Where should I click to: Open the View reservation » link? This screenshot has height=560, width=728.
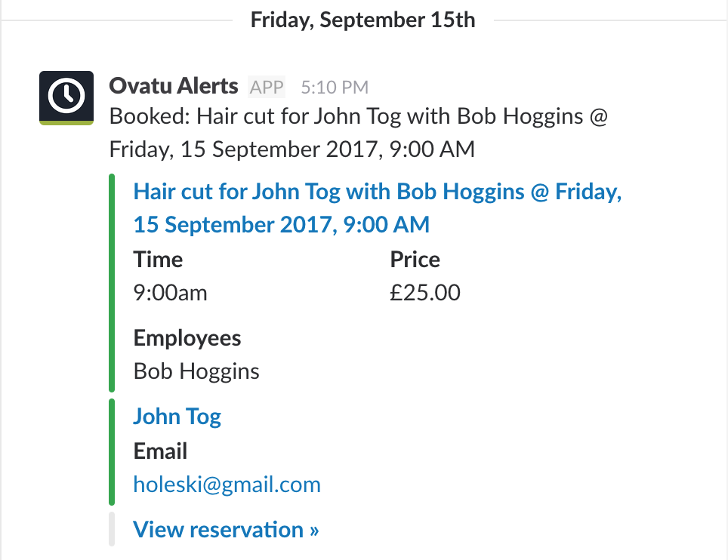[226, 530]
